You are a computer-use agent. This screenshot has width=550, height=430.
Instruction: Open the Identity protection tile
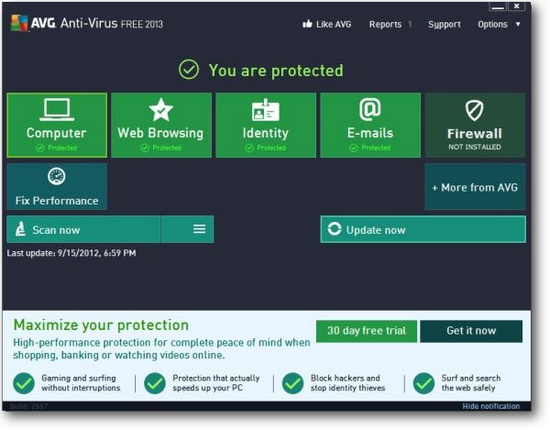(x=266, y=125)
